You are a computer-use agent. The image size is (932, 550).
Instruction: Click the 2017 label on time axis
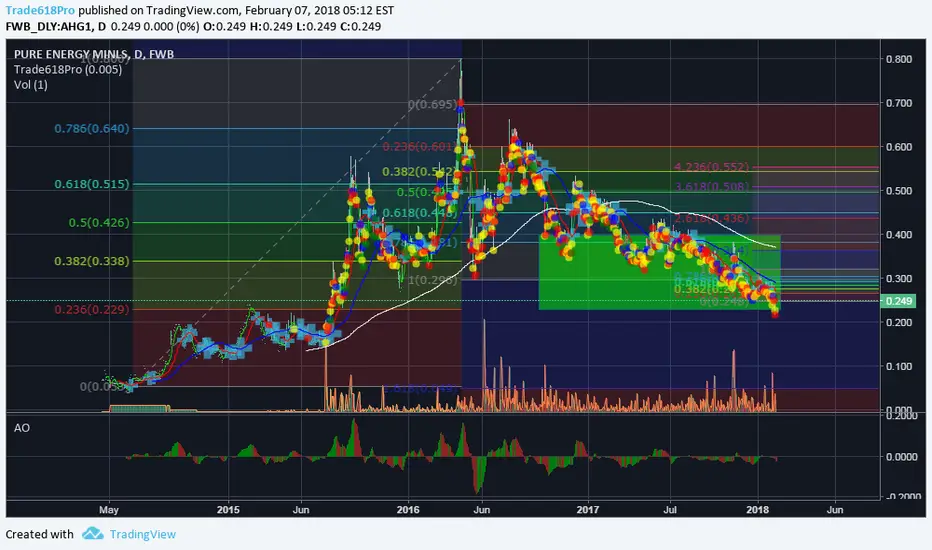click(x=587, y=510)
